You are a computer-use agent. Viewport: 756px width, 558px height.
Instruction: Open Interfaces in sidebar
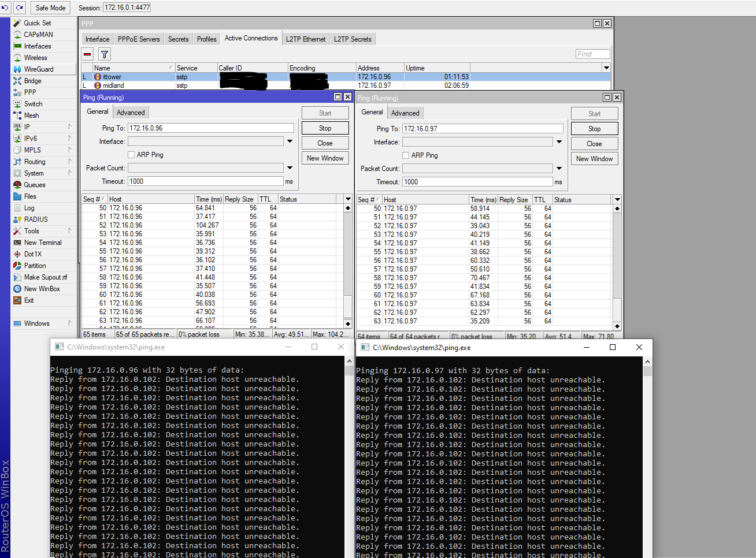(38, 46)
